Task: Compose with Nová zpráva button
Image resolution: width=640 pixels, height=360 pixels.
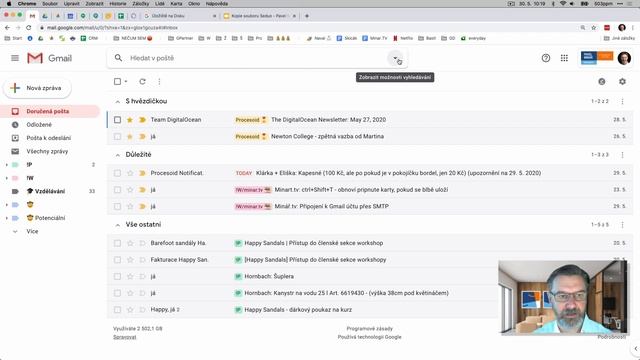Action: click(x=37, y=88)
